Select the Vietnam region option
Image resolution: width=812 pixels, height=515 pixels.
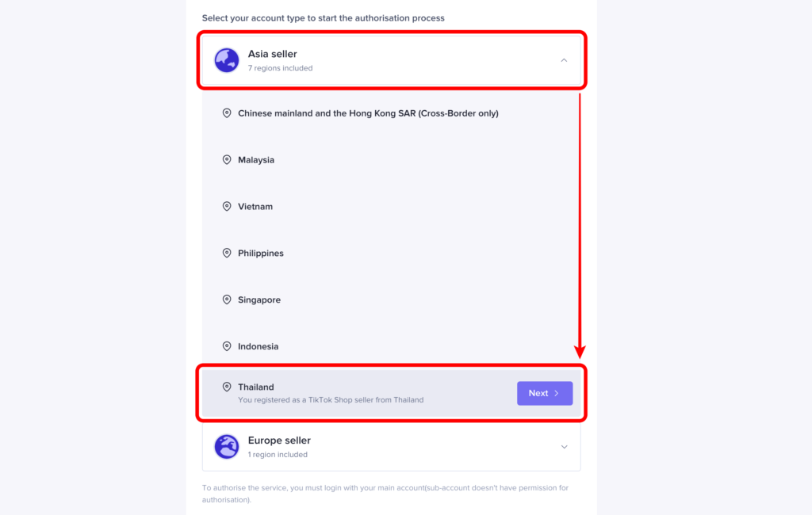pos(255,207)
